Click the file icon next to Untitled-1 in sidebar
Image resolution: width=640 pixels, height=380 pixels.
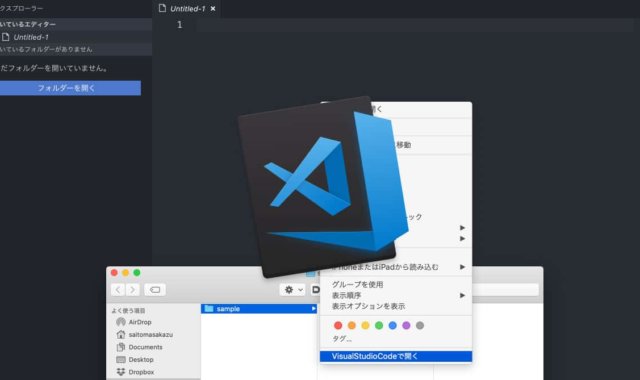pyautogui.click(x=6, y=37)
